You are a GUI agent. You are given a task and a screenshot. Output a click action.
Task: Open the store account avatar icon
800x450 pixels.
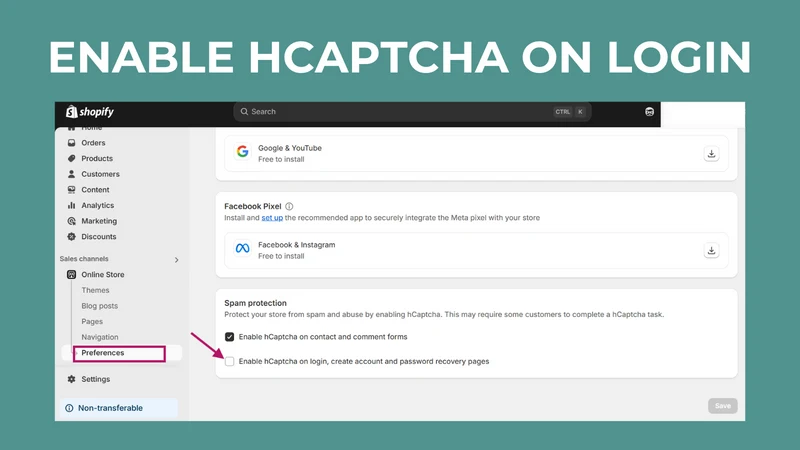[x=649, y=112]
